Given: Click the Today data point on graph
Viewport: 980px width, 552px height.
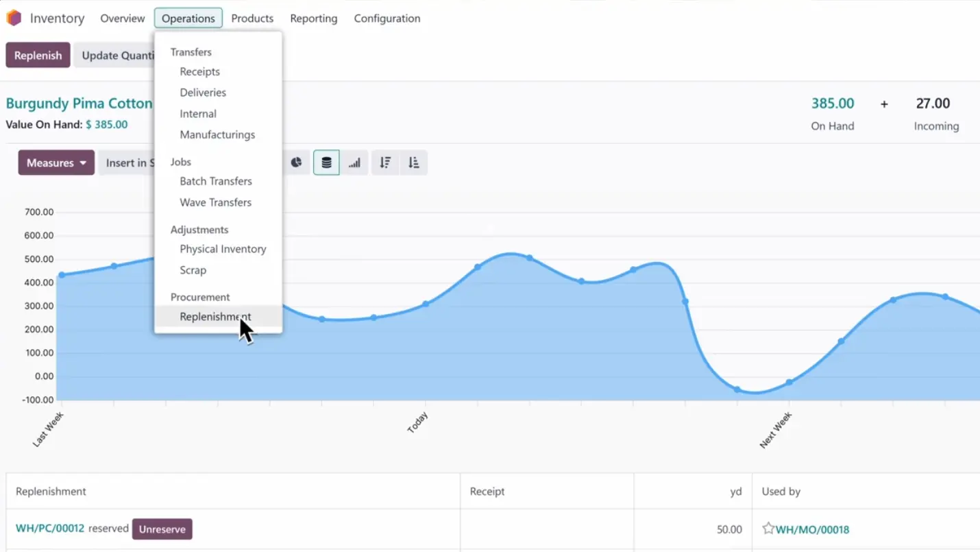Looking at the screenshot, I should click(426, 304).
